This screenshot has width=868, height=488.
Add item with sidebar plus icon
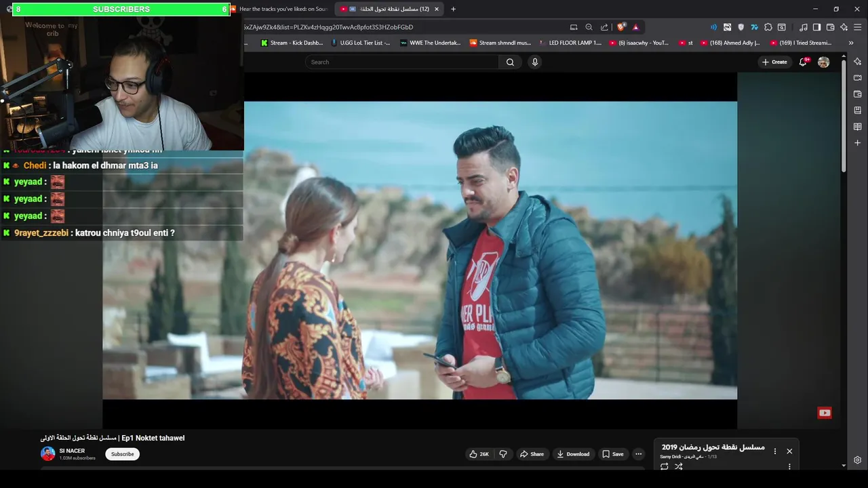pos(857,143)
